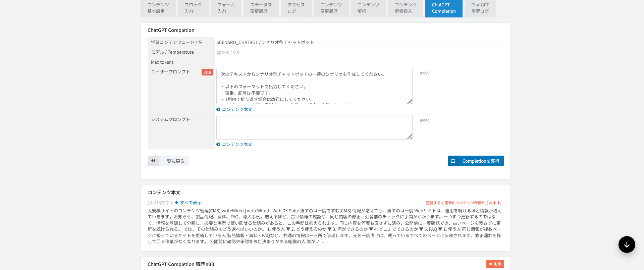Image resolution: width=644 pixels, height=270 pixels.
Task: Click the ChatGPT Completion 履歴 #38 heading
Action: click(x=181, y=264)
